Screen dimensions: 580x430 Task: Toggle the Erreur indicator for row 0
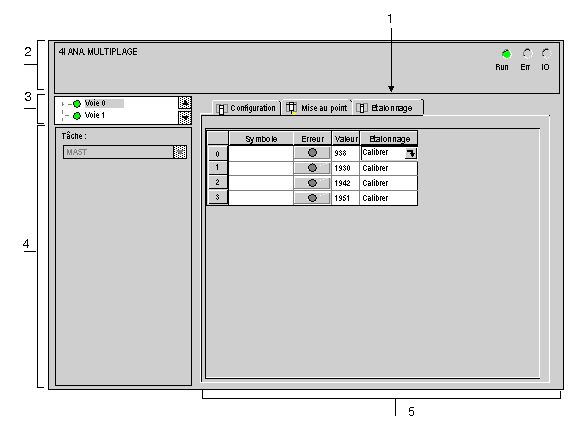point(312,152)
